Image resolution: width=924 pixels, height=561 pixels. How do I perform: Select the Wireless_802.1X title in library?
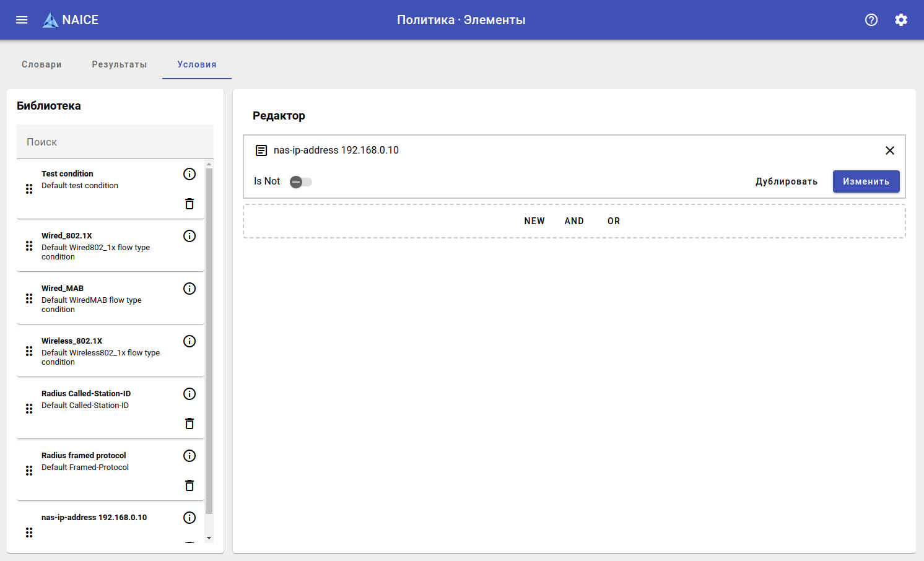[x=72, y=341]
